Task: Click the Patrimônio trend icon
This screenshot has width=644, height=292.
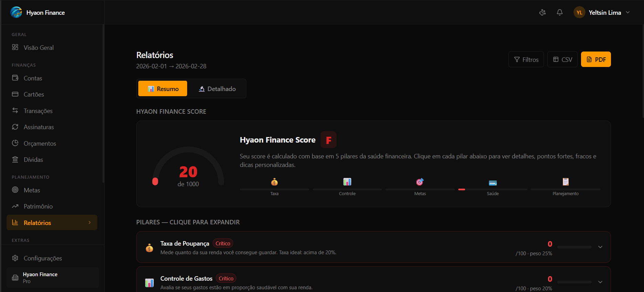Action: coord(15,206)
